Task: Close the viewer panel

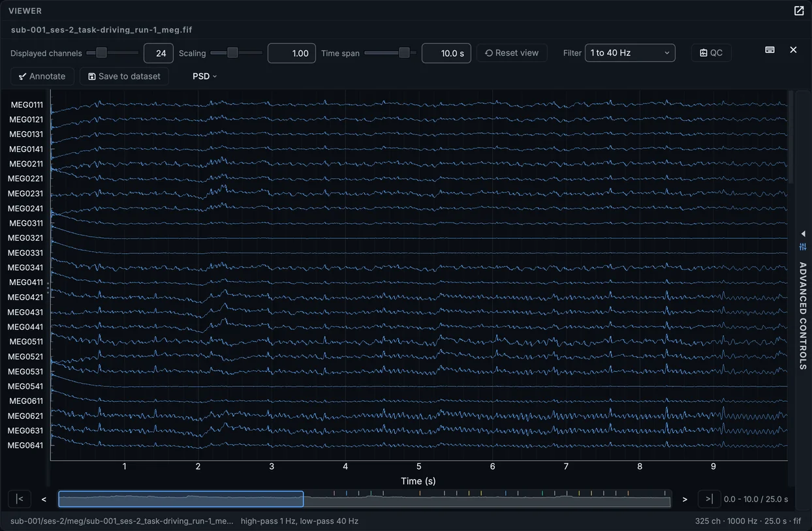Action: tap(793, 50)
